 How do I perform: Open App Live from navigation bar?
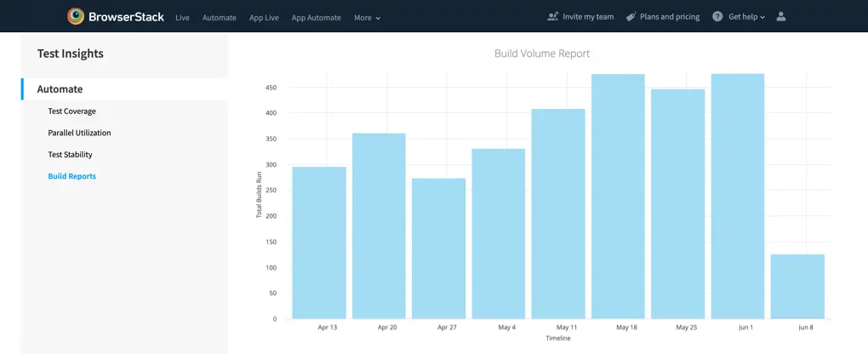coord(264,18)
